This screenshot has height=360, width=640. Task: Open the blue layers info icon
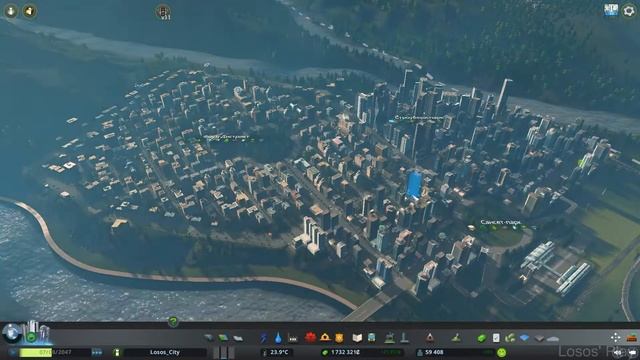(524, 338)
